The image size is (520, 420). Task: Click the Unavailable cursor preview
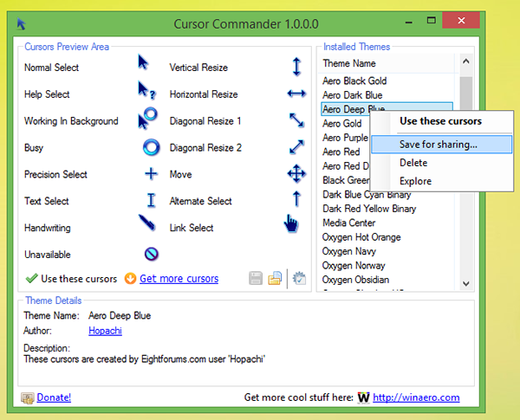(x=151, y=254)
